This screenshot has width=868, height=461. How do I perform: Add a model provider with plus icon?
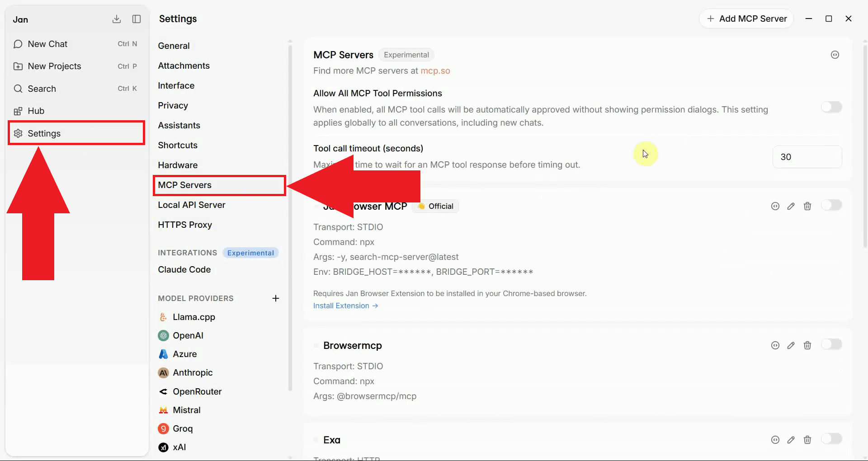click(276, 298)
